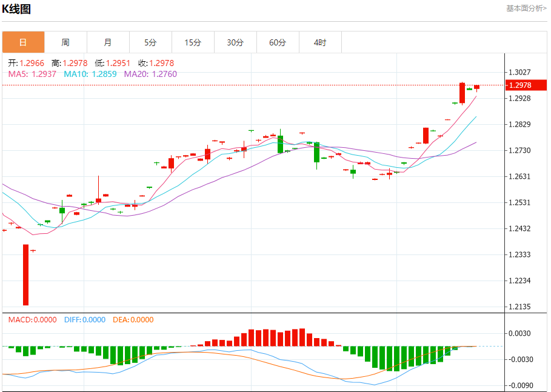
Task: Click the 0.0030 MACD axis label
Action: [x=519, y=333]
